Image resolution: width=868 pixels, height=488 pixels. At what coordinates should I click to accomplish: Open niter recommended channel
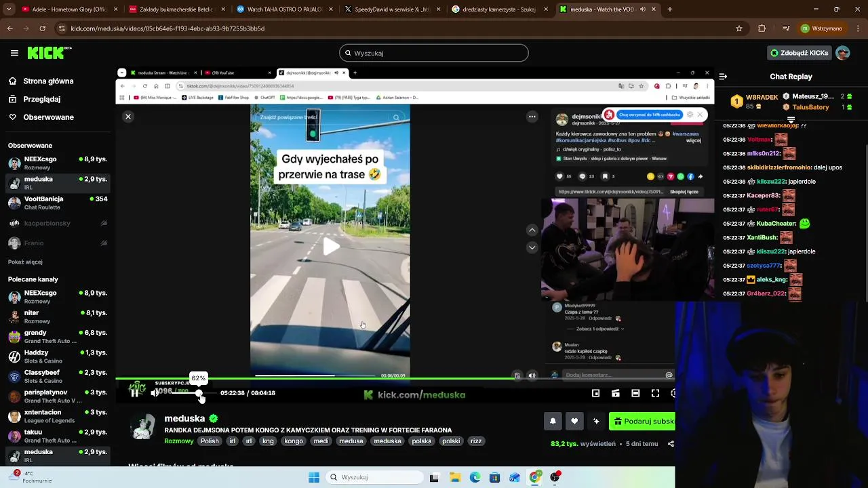57,317
